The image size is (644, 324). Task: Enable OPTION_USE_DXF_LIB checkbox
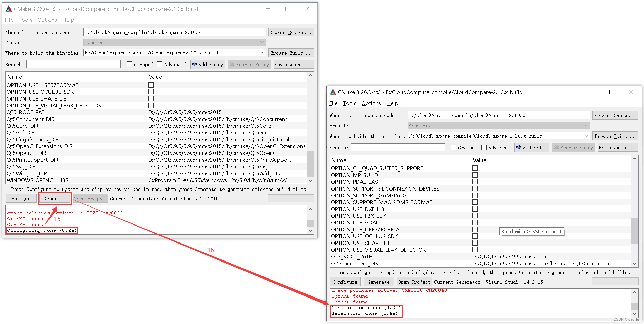coord(475,209)
